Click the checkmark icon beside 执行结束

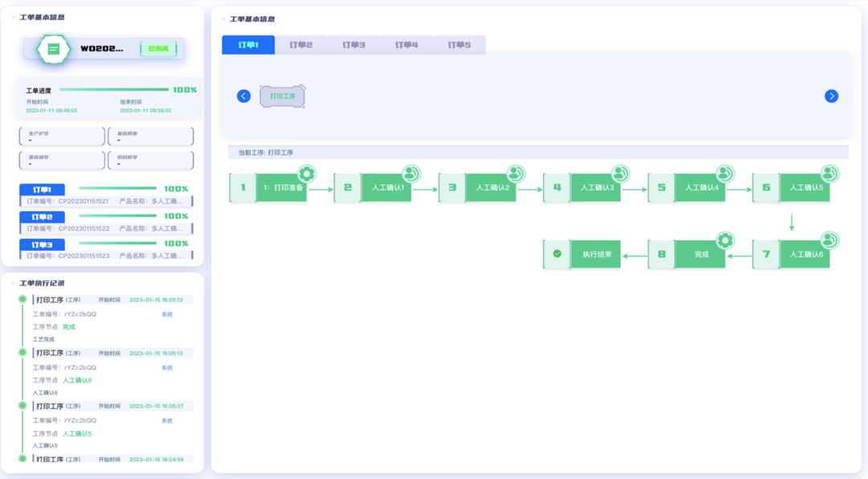[x=557, y=254]
